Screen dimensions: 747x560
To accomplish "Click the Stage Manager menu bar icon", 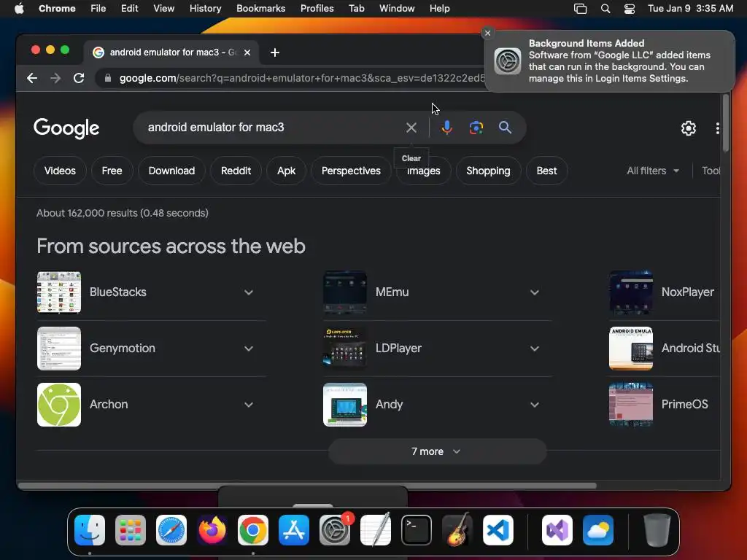I will (580, 9).
